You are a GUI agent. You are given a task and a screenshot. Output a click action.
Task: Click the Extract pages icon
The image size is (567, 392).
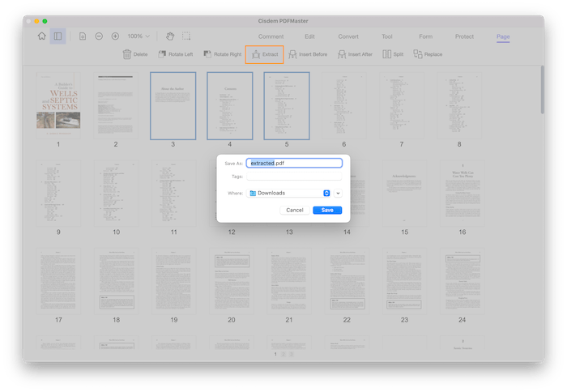coord(256,54)
